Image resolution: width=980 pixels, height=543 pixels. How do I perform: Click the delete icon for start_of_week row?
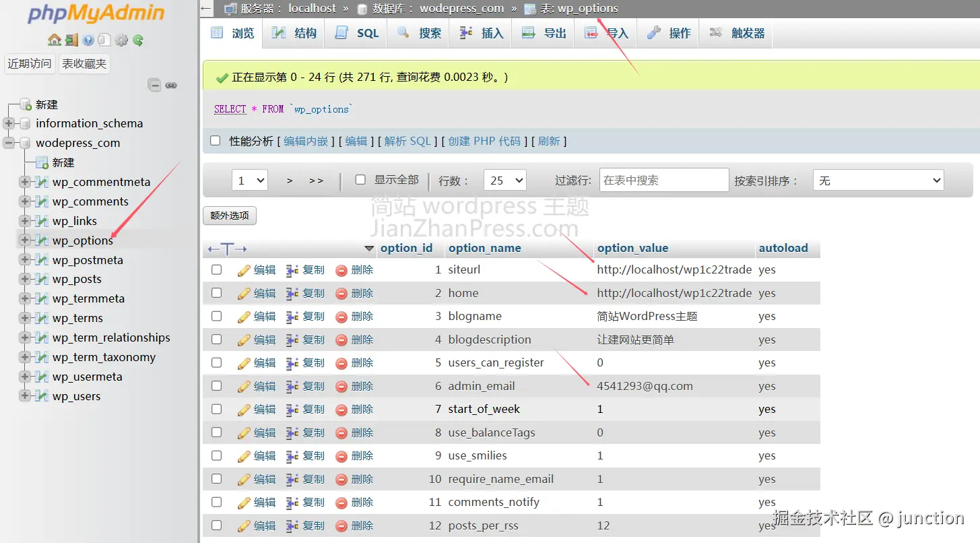click(x=341, y=410)
